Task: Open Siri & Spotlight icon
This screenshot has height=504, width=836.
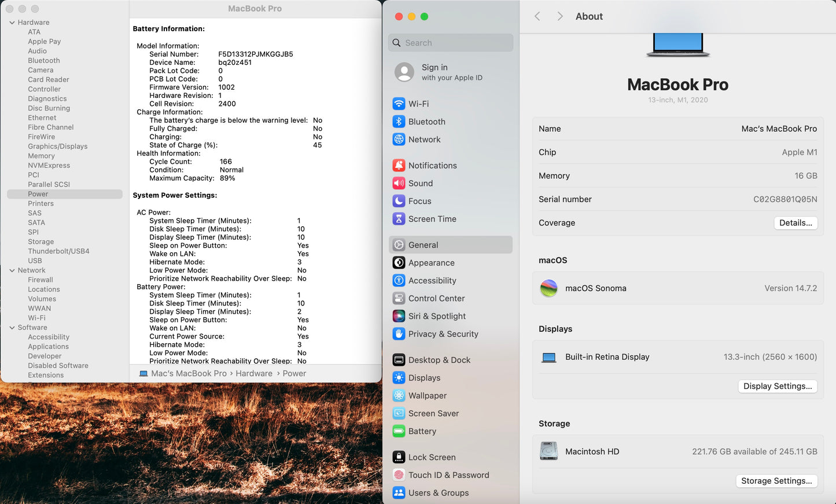Action: (x=399, y=316)
